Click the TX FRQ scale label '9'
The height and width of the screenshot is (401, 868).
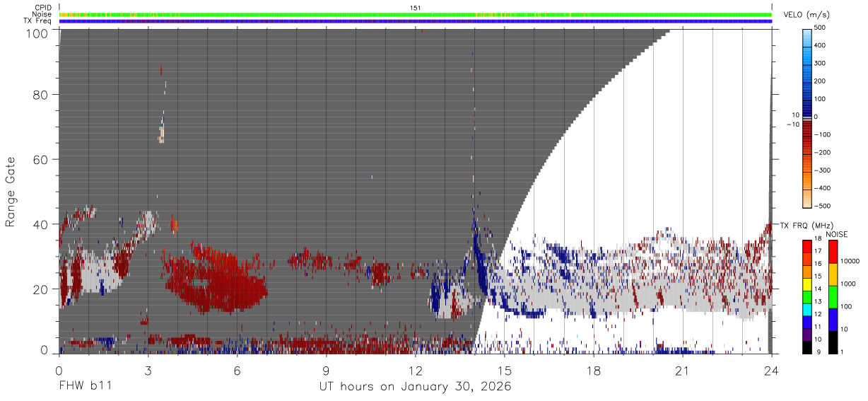pyautogui.click(x=819, y=351)
